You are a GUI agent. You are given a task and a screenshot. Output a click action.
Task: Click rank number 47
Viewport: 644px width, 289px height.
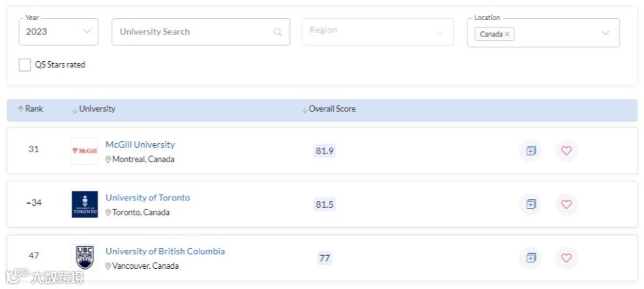pos(34,256)
